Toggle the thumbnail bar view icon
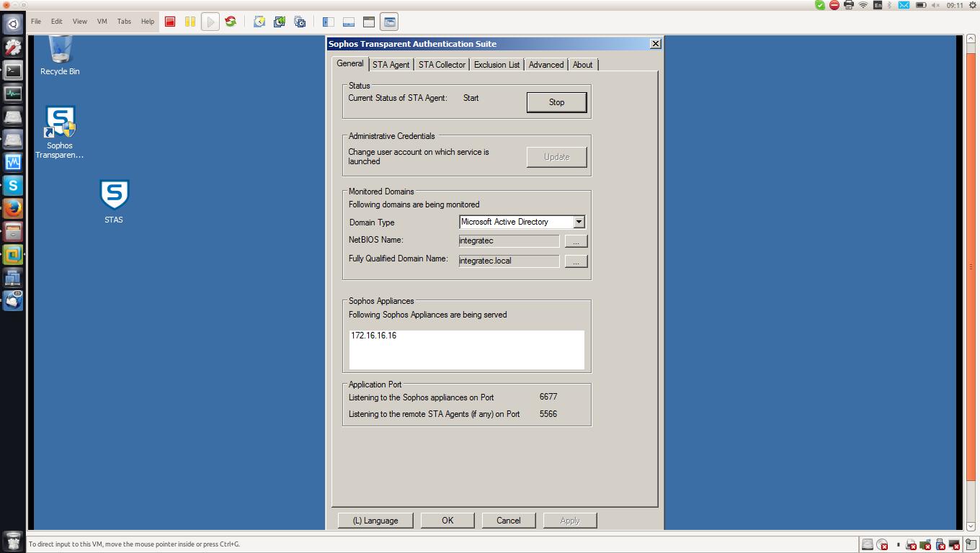The width and height of the screenshot is (980, 553). click(349, 22)
